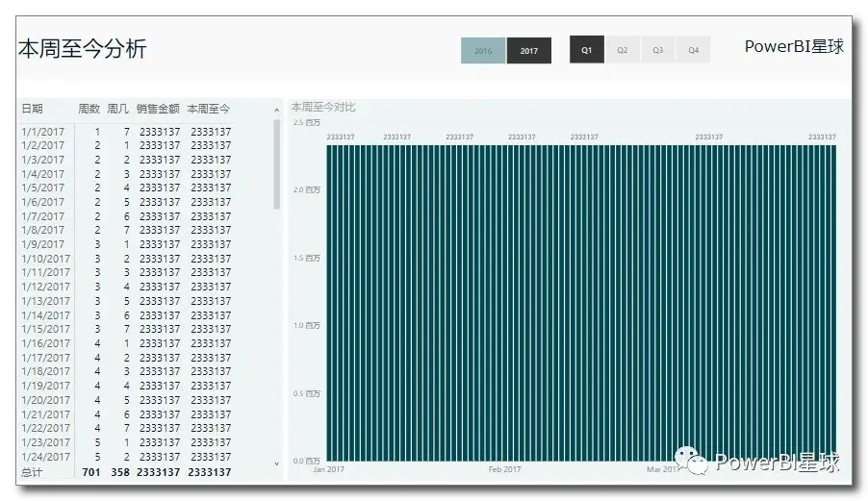Click the 周几 column header

point(118,109)
